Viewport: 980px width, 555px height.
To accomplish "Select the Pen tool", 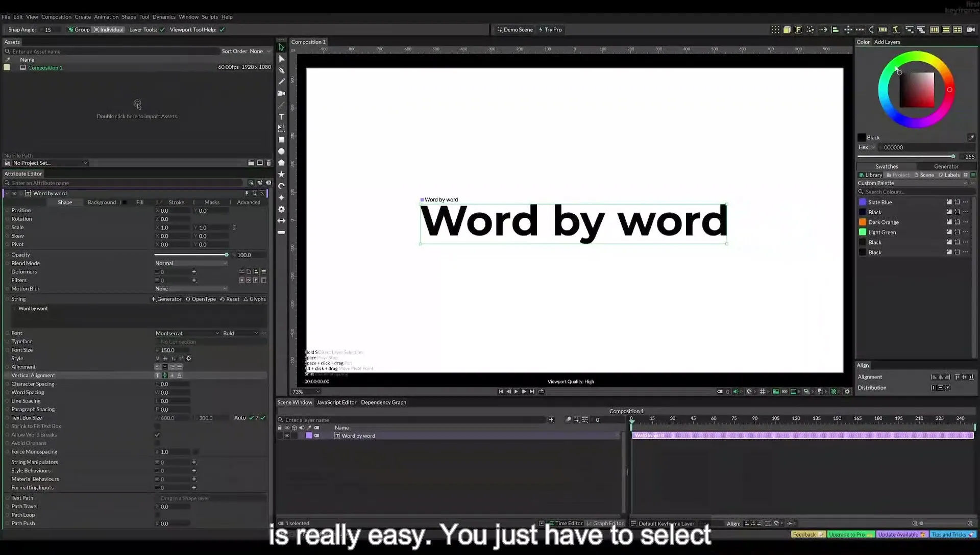I will (x=281, y=70).
